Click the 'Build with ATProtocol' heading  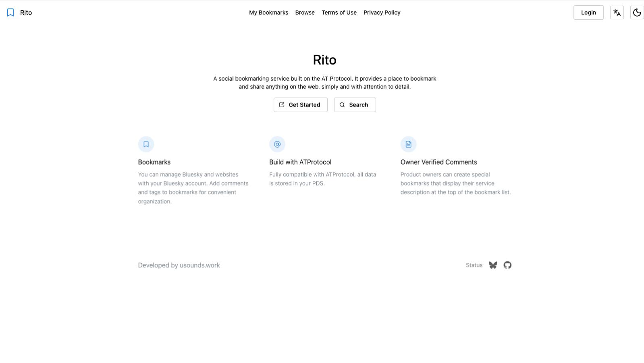click(300, 162)
